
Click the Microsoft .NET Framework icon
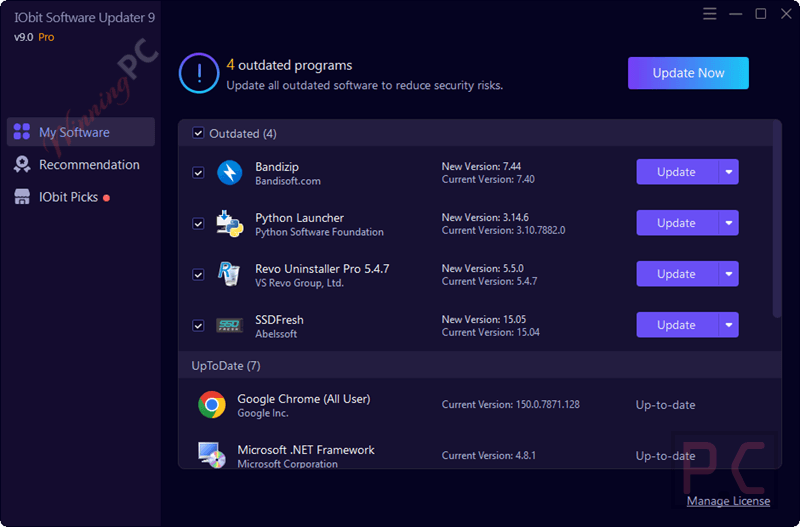pyautogui.click(x=212, y=455)
